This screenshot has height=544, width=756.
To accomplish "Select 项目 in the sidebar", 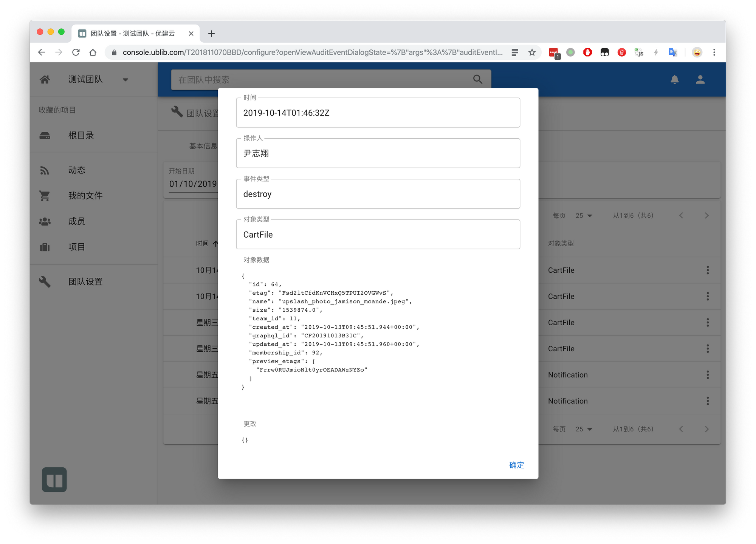I will point(77,247).
